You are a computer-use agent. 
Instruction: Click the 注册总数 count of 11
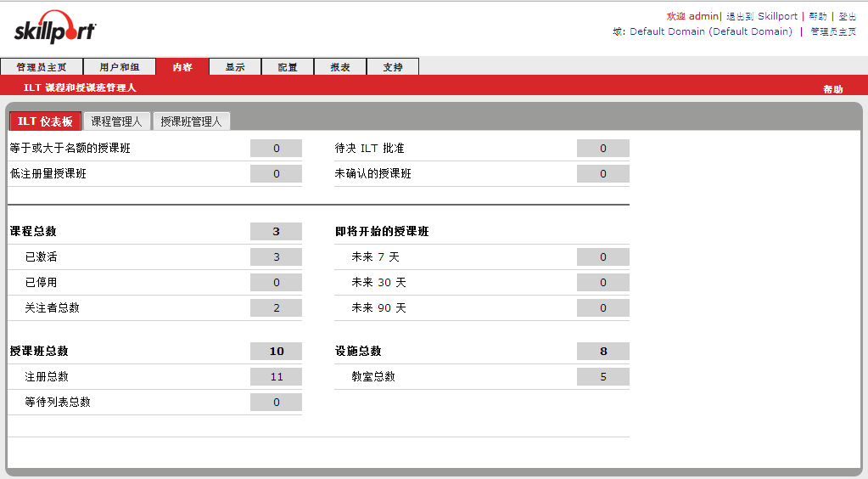277,376
